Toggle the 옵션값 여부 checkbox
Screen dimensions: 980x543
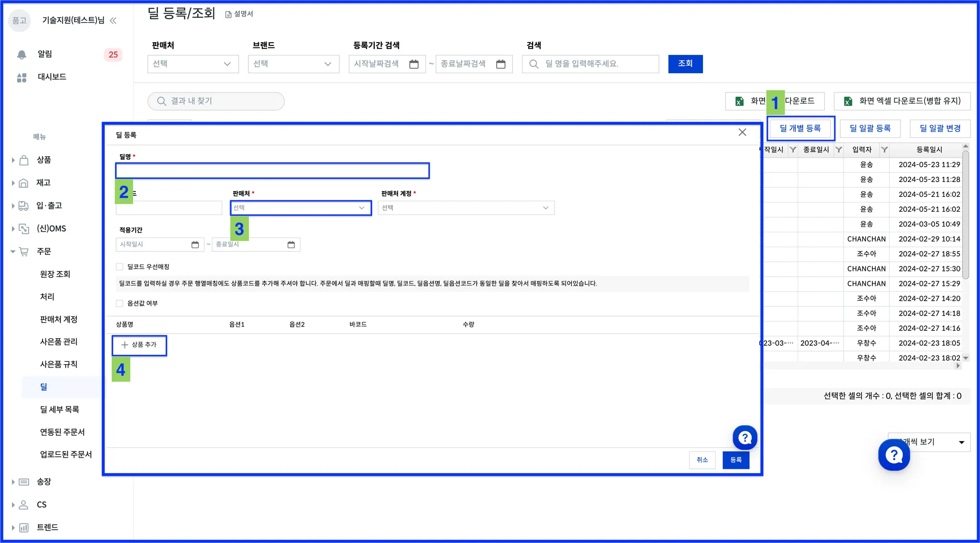(120, 303)
